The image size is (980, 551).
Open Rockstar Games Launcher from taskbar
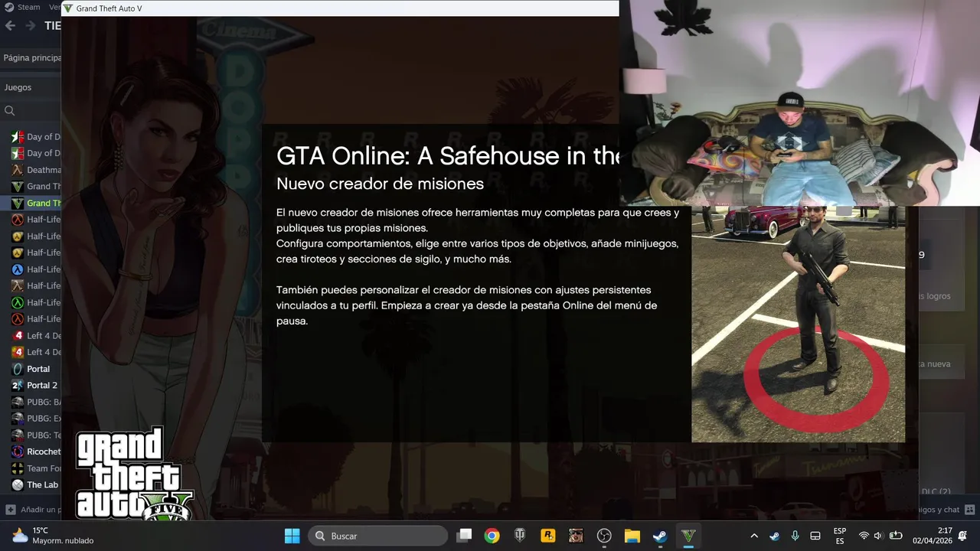click(547, 536)
